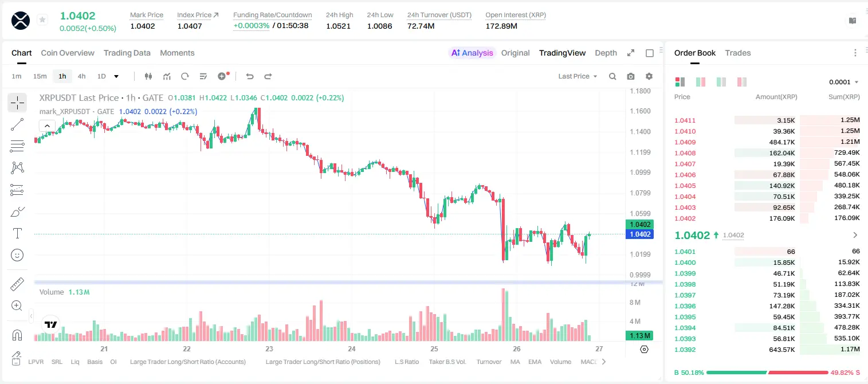Select the ruler measure tool
This screenshot has width=868, height=384.
pyautogui.click(x=17, y=284)
